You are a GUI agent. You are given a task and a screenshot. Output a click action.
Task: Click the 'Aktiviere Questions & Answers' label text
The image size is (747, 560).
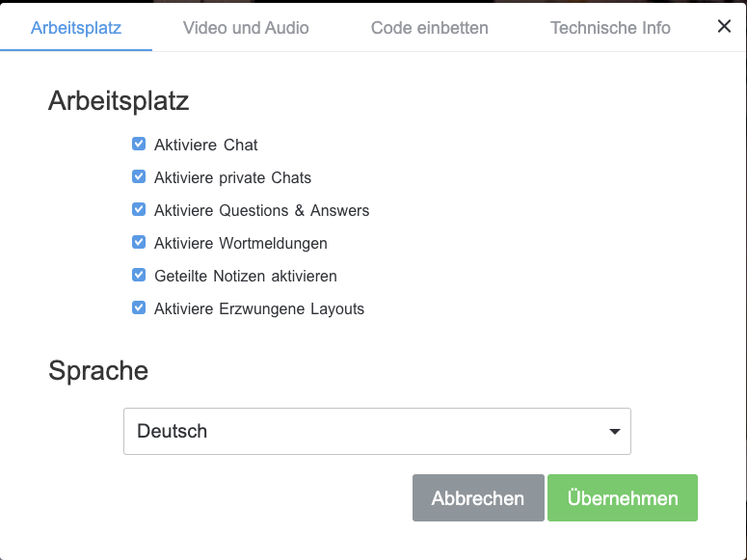pyautogui.click(x=261, y=210)
